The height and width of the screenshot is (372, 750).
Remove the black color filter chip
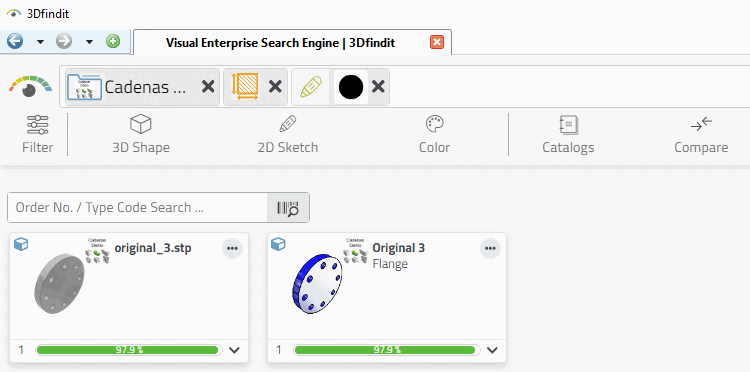tap(378, 87)
